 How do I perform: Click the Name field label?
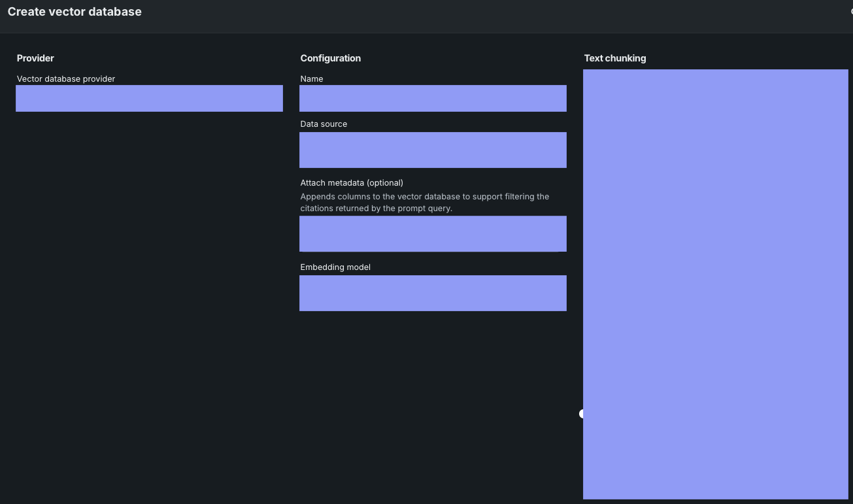[x=312, y=79]
